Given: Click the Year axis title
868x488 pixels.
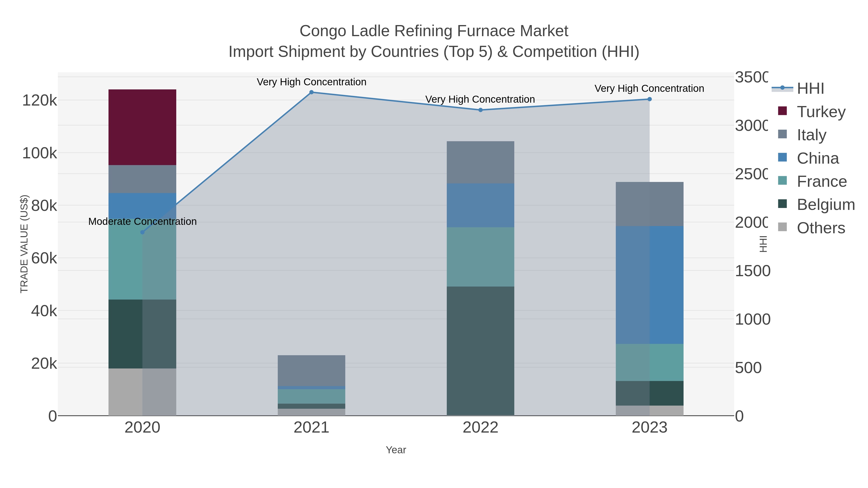Looking at the screenshot, I should (396, 450).
